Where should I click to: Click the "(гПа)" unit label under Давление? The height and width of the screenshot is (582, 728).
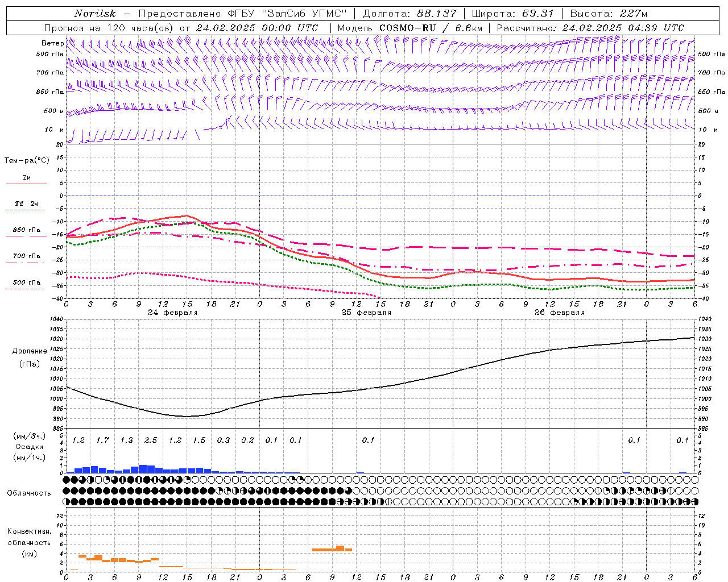[30, 364]
